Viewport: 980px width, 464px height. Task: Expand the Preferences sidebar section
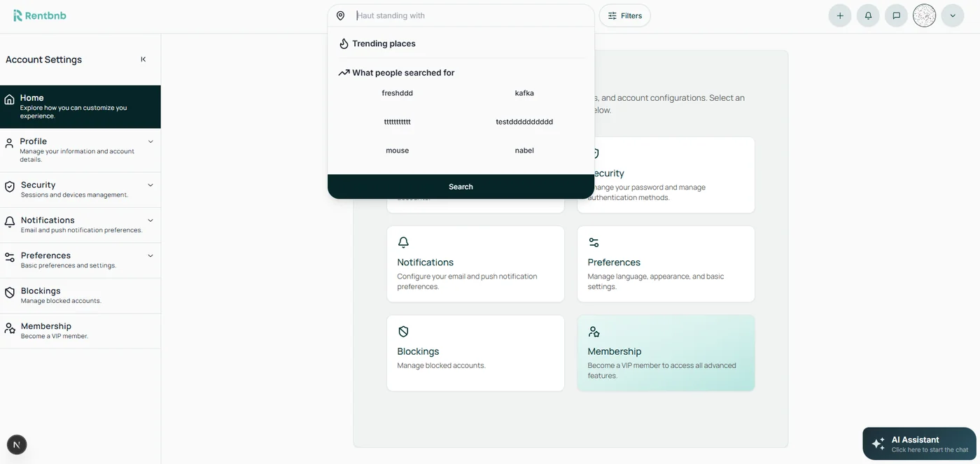tap(150, 255)
